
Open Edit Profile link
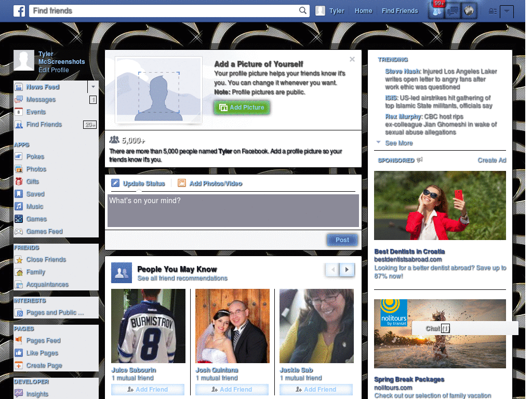tap(54, 70)
